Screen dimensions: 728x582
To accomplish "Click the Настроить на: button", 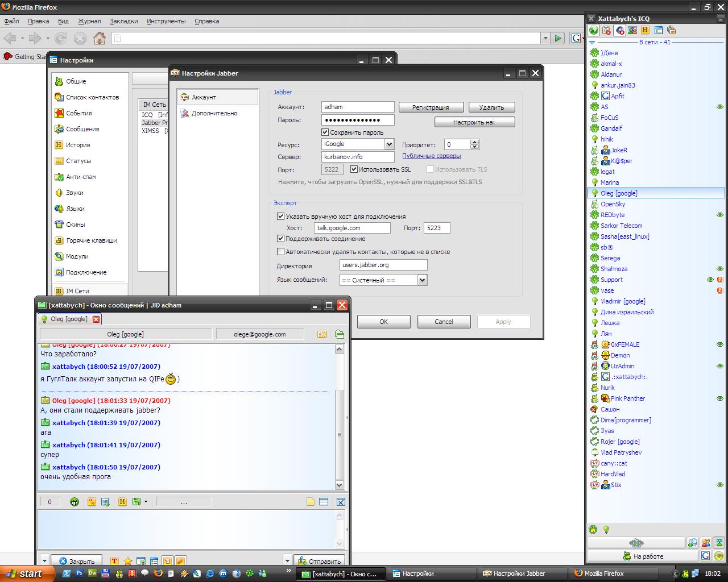I will (x=474, y=122).
